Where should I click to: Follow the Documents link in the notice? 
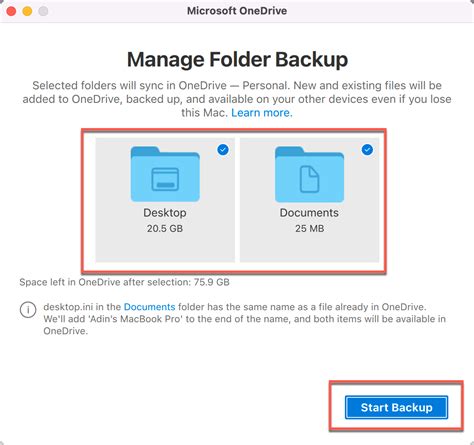pos(149,307)
